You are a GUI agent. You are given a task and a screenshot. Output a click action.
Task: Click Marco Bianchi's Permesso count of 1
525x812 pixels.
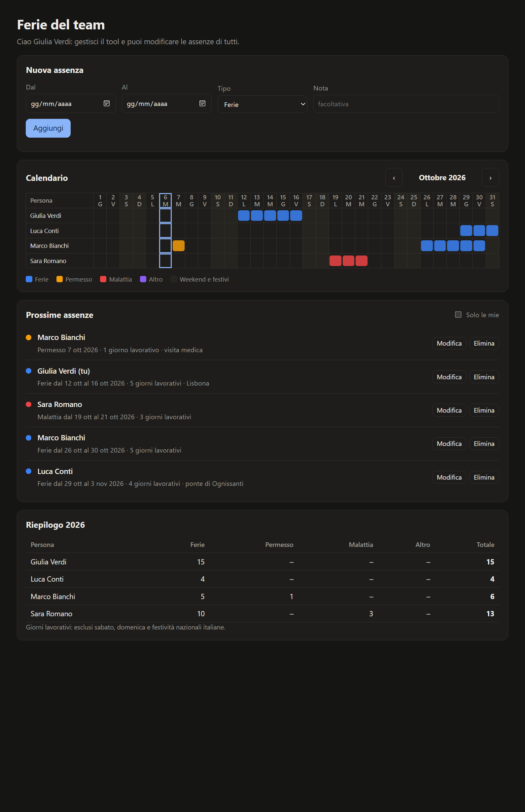click(292, 596)
